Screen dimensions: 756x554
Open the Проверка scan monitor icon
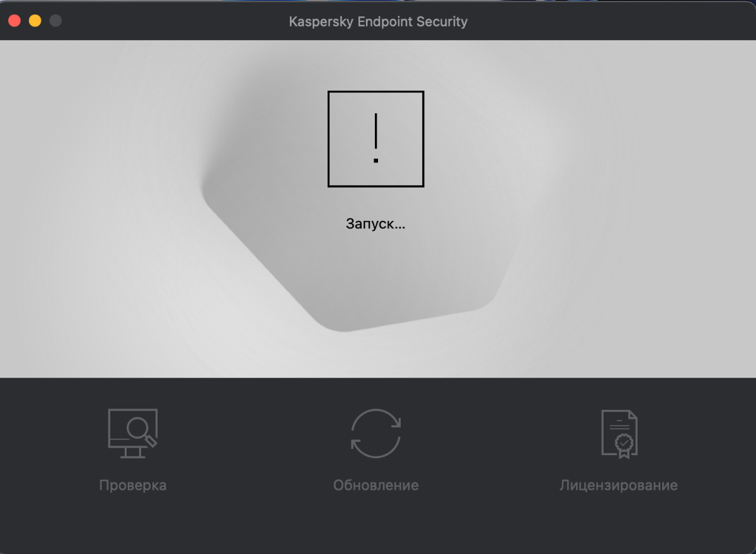[x=133, y=434]
